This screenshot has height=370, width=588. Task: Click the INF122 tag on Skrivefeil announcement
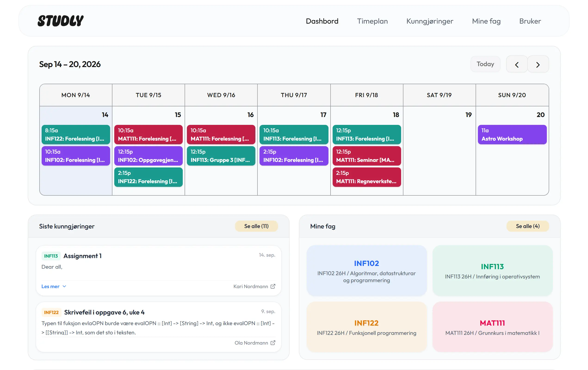51,312
